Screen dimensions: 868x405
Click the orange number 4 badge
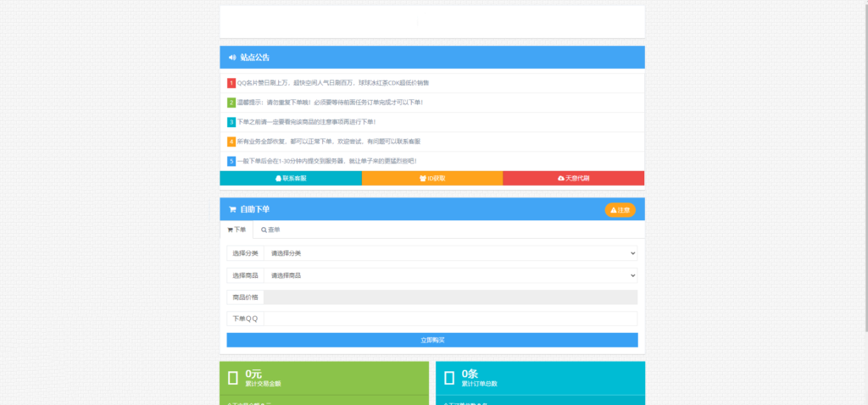click(x=231, y=141)
